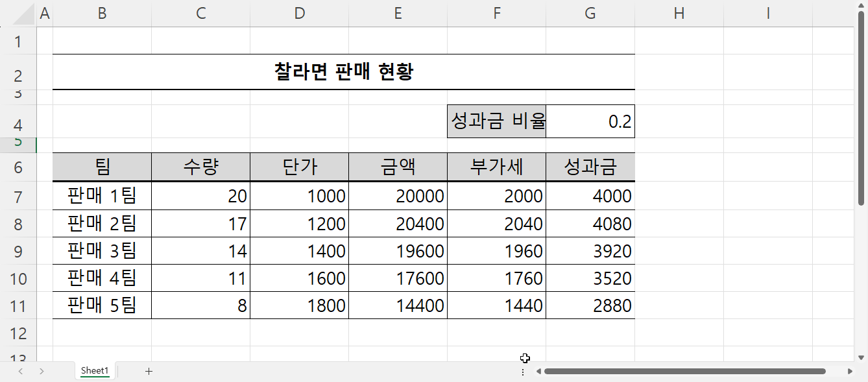Go to next sheet using right arrow

pyautogui.click(x=42, y=371)
